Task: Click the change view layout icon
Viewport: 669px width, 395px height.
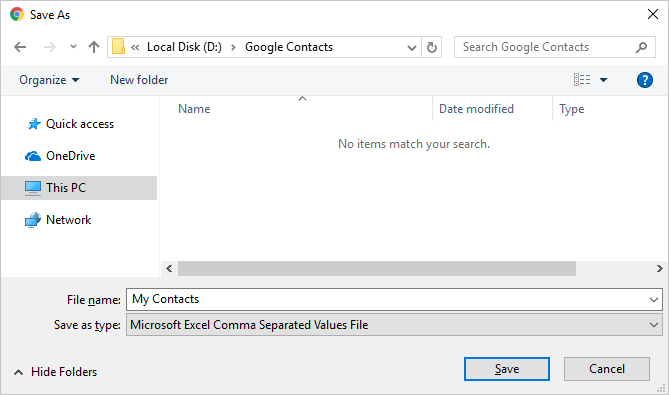Action: (x=582, y=80)
